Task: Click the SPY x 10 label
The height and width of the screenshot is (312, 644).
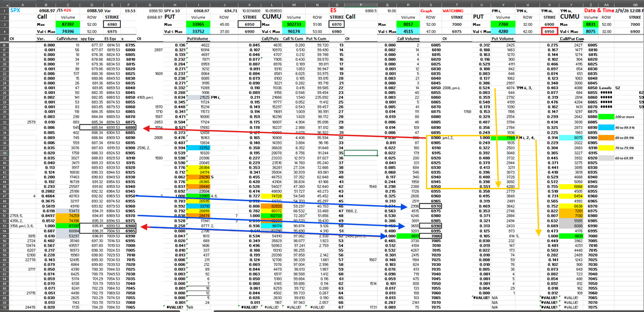Action: pyautogui.click(x=174, y=10)
